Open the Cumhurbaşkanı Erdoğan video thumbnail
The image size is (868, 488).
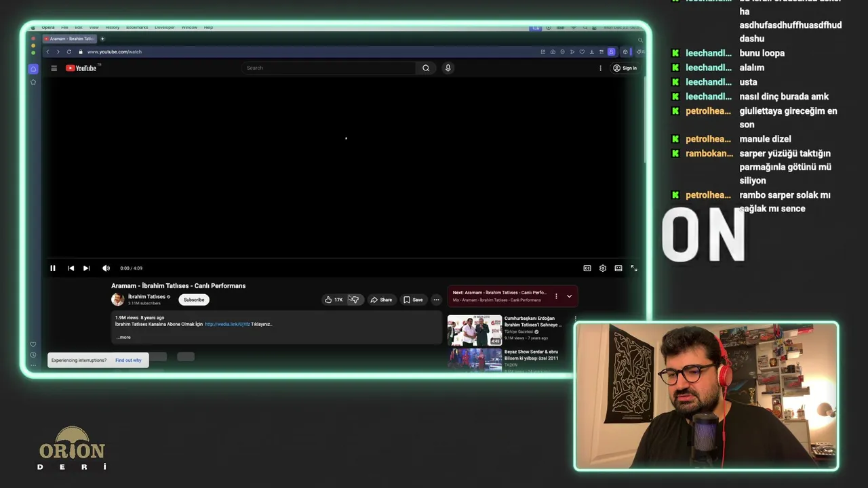tap(475, 330)
